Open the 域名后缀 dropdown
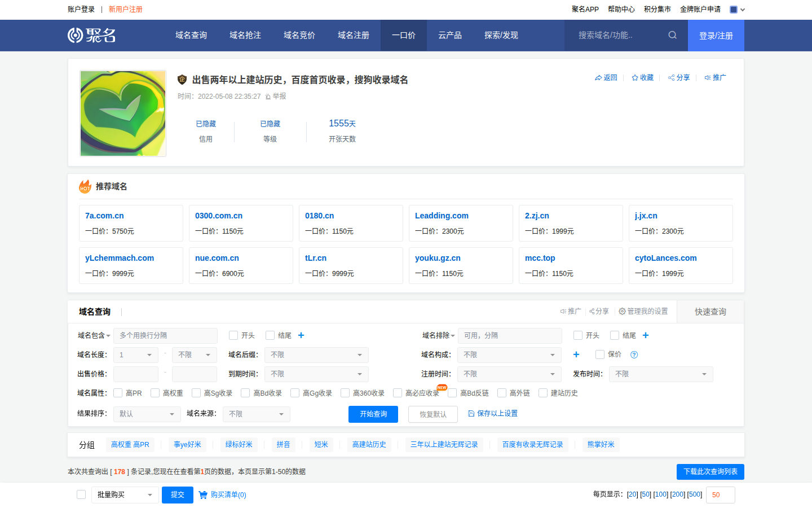This screenshot has width=812, height=508. click(x=316, y=355)
